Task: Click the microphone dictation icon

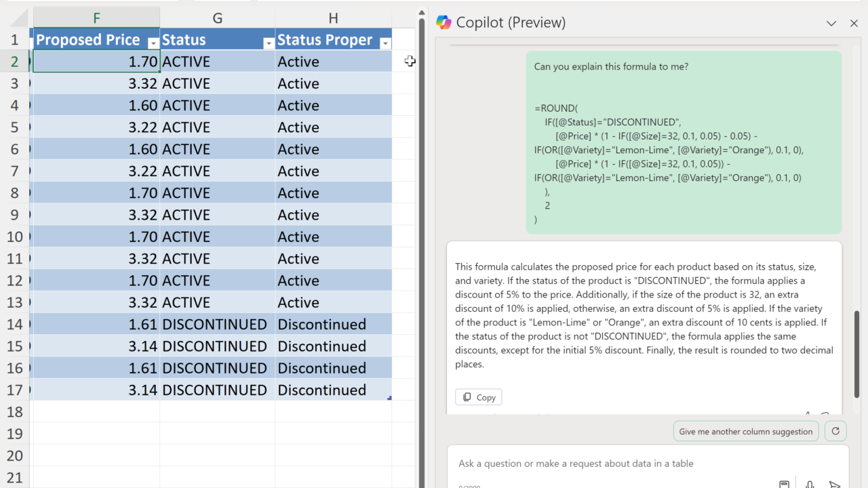Action: (810, 484)
